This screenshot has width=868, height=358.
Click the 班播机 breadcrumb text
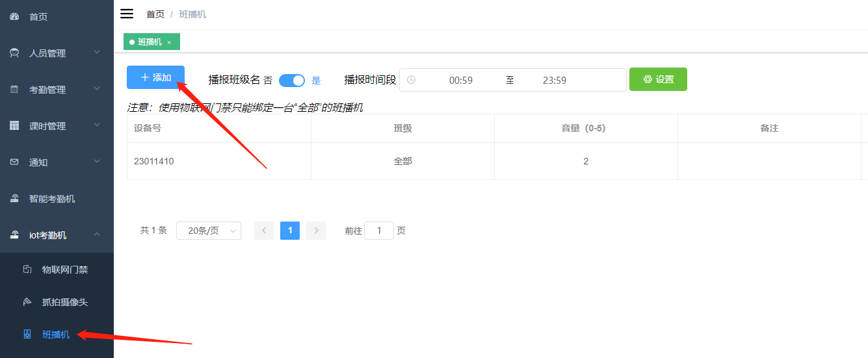pos(192,14)
